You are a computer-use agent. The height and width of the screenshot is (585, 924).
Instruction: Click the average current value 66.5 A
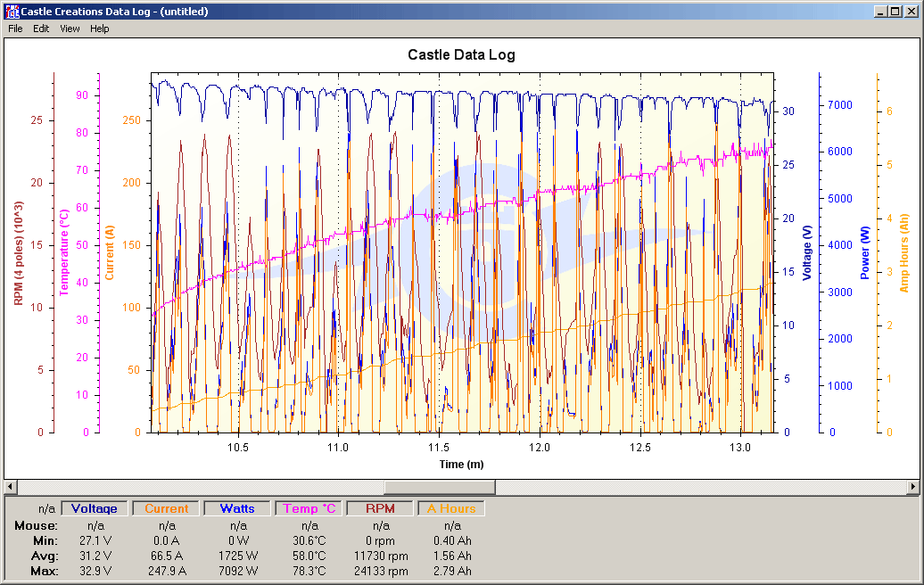pos(167,556)
